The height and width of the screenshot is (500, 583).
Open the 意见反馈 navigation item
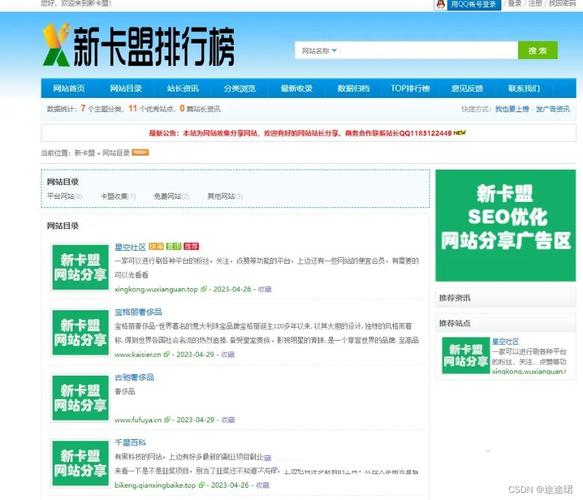pyautogui.click(x=467, y=88)
